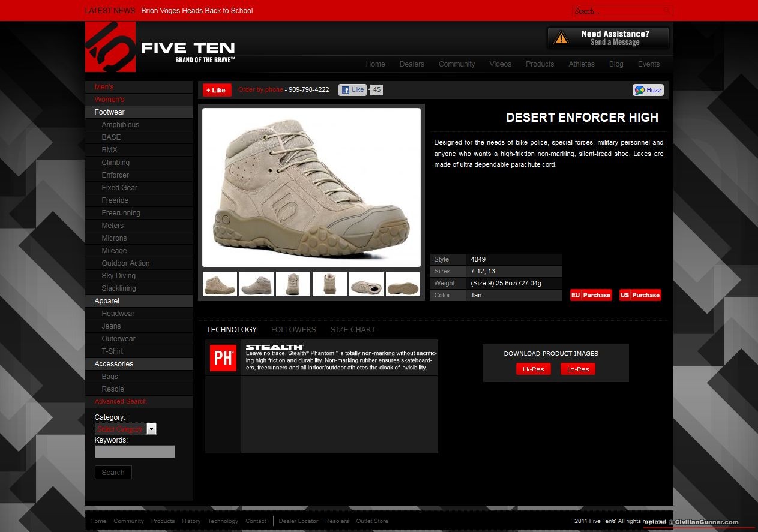Click the Google Buzz icon button

click(648, 90)
